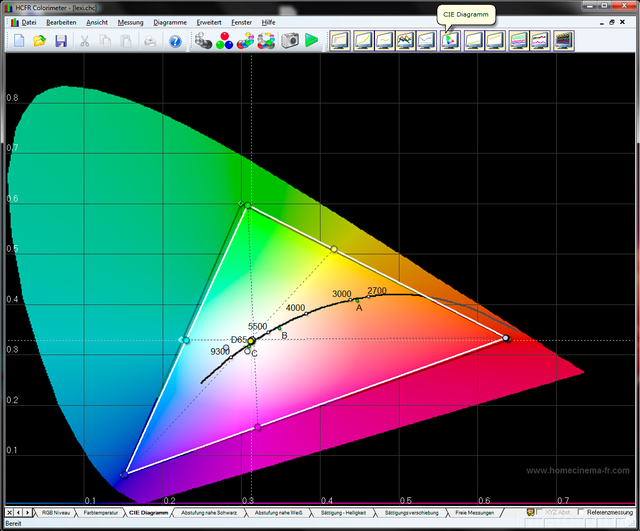Image resolution: width=640 pixels, height=531 pixels.
Task: Click the CIE Diagramm view toolbar icon
Action: tap(450, 41)
